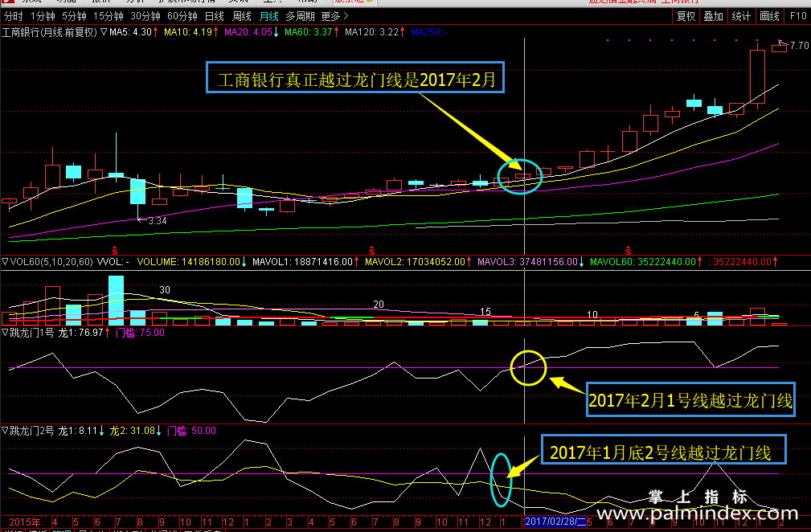811x532 pixels.
Task: Click the tallest cyan volume bar
Action: [x=117, y=301]
